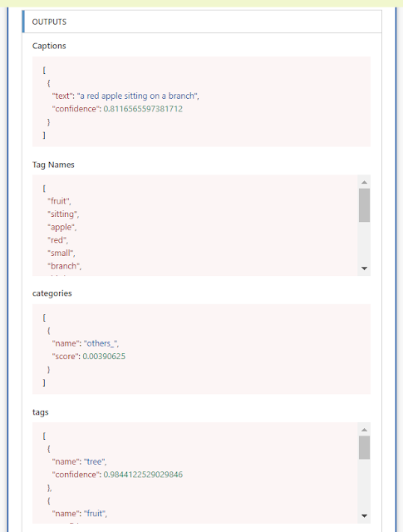Click the Tag Names scroll down arrow
Viewport: 403px width, 532px height.
[364, 268]
